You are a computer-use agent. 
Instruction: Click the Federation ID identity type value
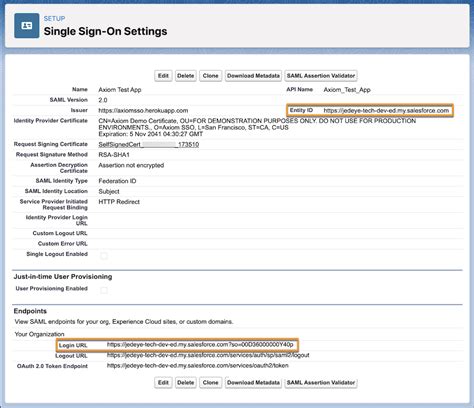point(117,181)
